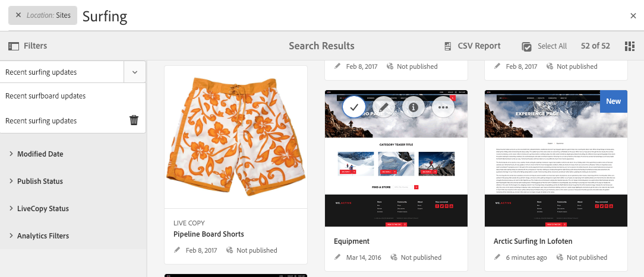Delete the Recent surfing updates saved search
The image size is (644, 277).
[x=134, y=120]
